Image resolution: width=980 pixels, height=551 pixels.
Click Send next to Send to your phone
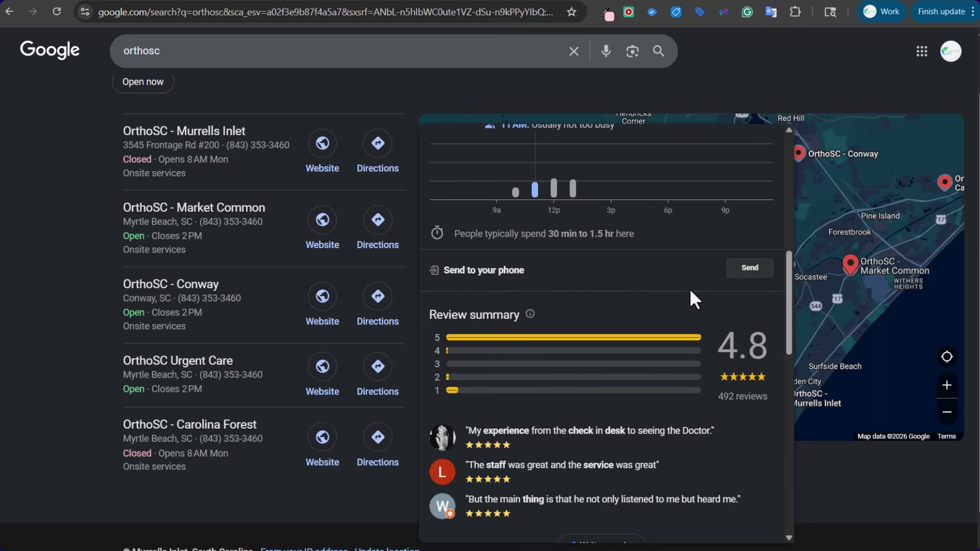tap(749, 268)
